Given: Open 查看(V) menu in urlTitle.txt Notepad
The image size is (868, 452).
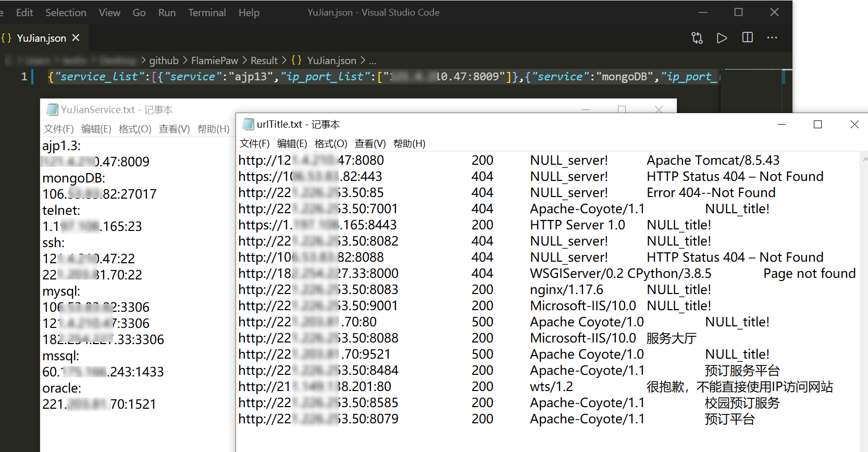Looking at the screenshot, I should [370, 143].
